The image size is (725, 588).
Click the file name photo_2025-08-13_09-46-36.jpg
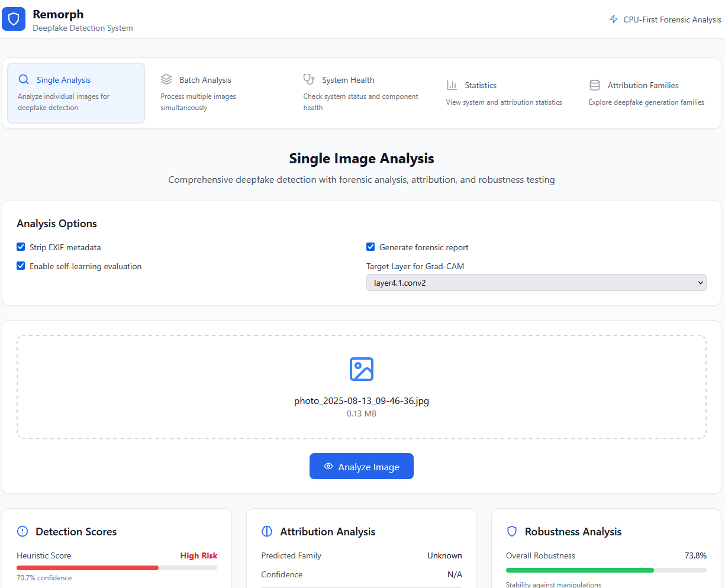pos(362,400)
